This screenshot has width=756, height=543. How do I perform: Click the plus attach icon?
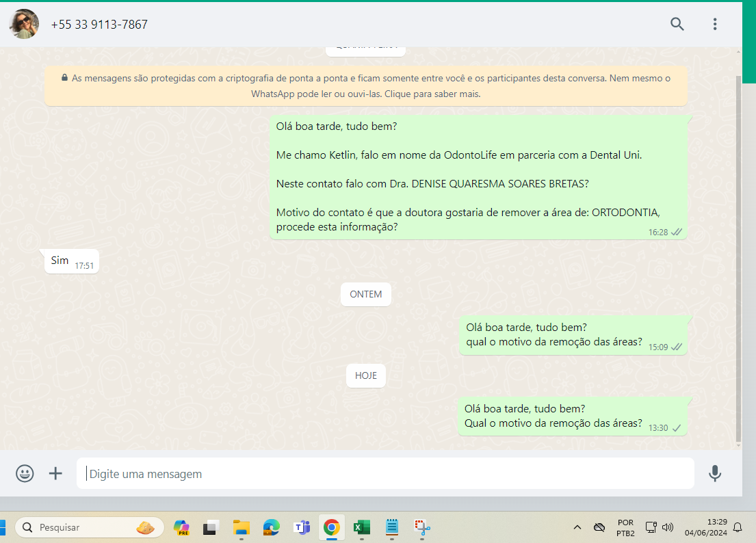coord(55,473)
